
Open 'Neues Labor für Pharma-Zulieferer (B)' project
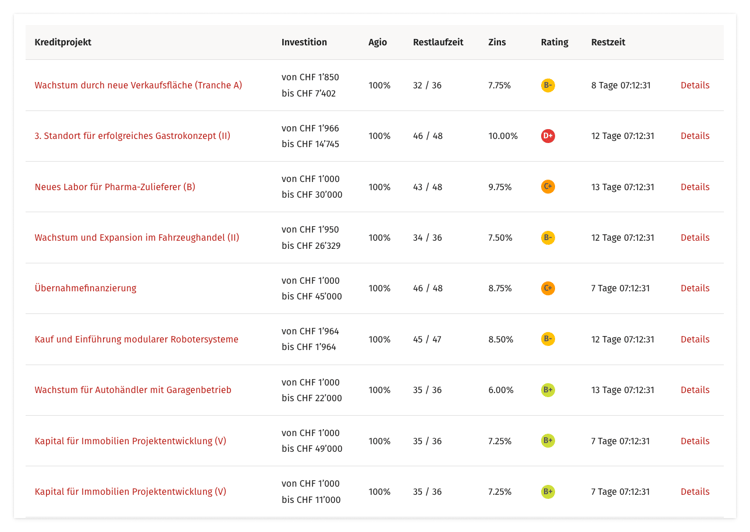coord(115,187)
